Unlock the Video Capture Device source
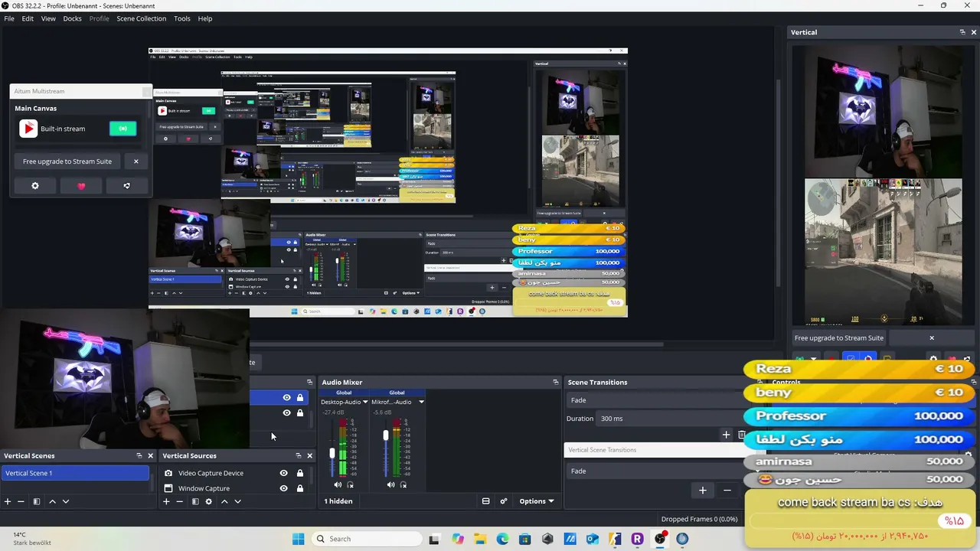Viewport: 980px width, 551px height. [300, 473]
